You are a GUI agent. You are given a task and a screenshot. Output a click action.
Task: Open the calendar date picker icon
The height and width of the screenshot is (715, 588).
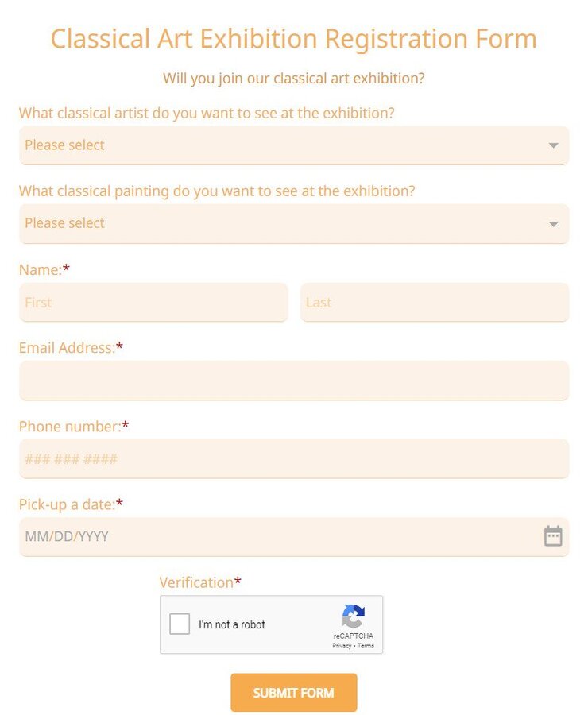(x=553, y=536)
